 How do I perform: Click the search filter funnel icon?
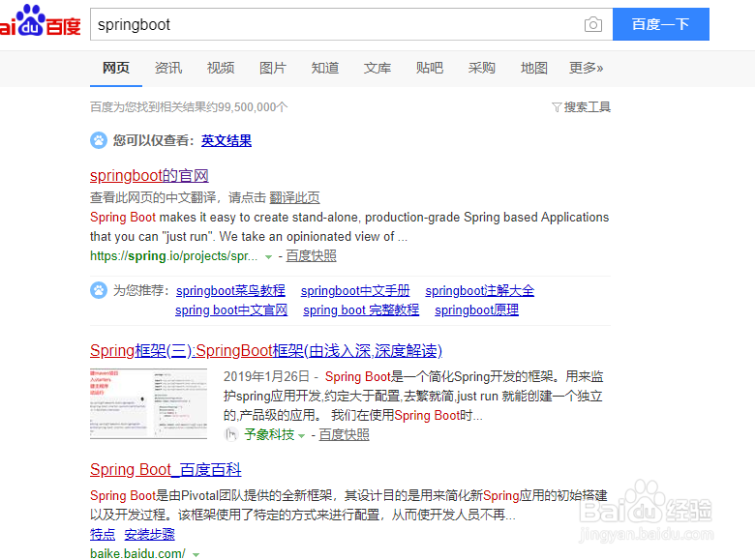(x=557, y=107)
